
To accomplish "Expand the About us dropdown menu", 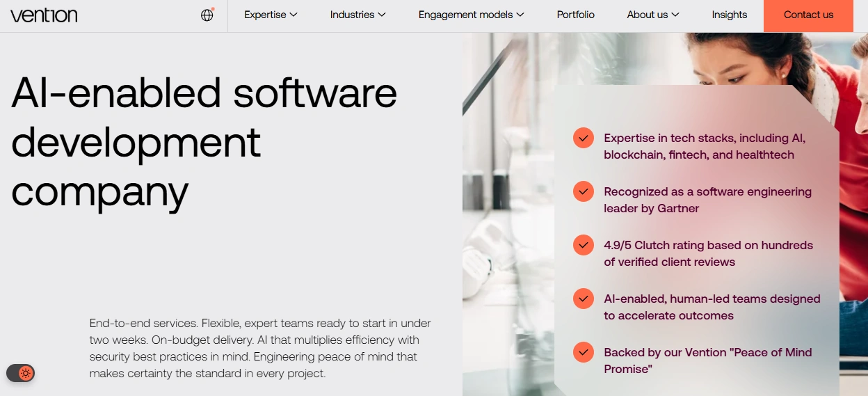I will 653,15.
